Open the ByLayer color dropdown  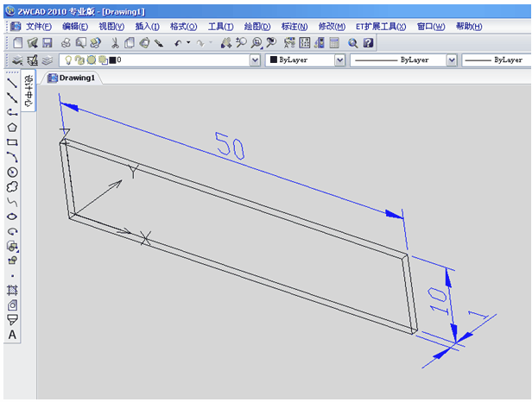coord(339,60)
